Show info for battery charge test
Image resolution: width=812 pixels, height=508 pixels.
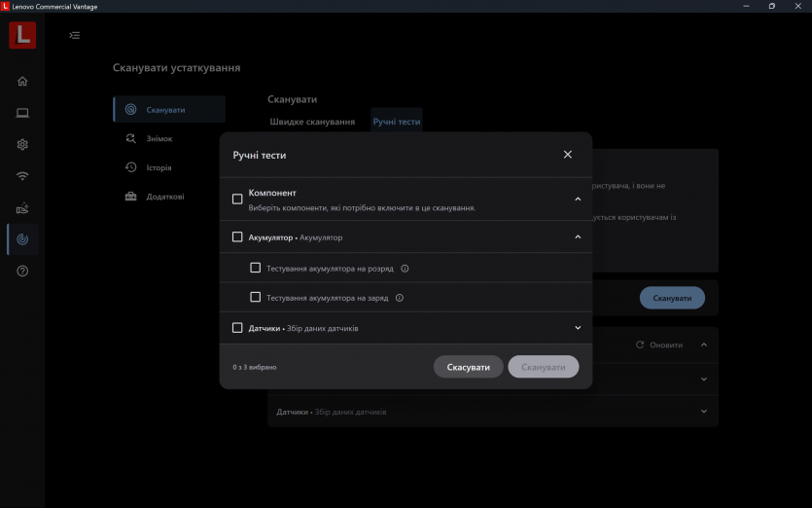pos(400,298)
